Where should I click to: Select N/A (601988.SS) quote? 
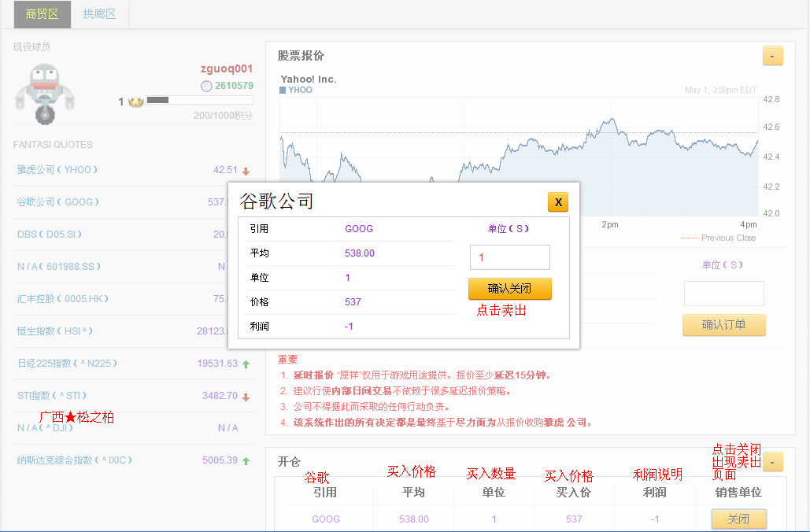[59, 267]
